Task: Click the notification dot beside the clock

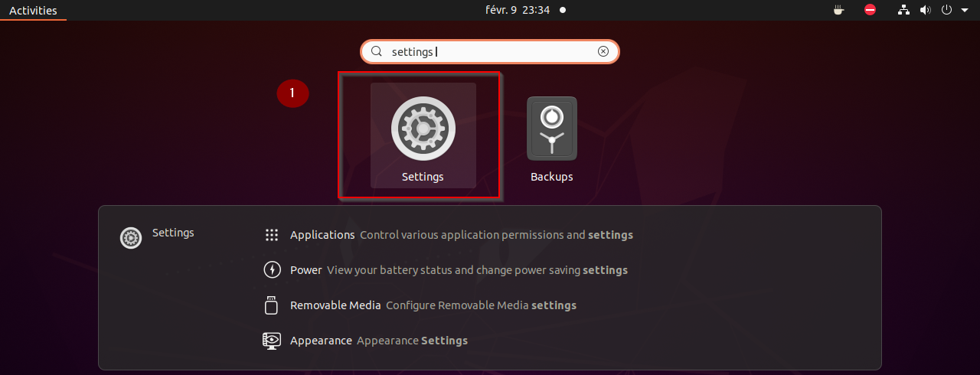Action: click(x=563, y=10)
